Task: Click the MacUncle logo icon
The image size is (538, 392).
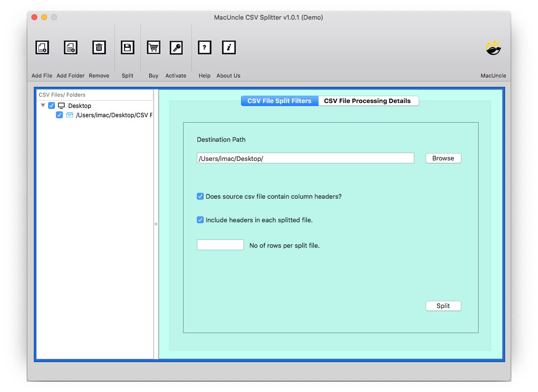Action: point(493,48)
